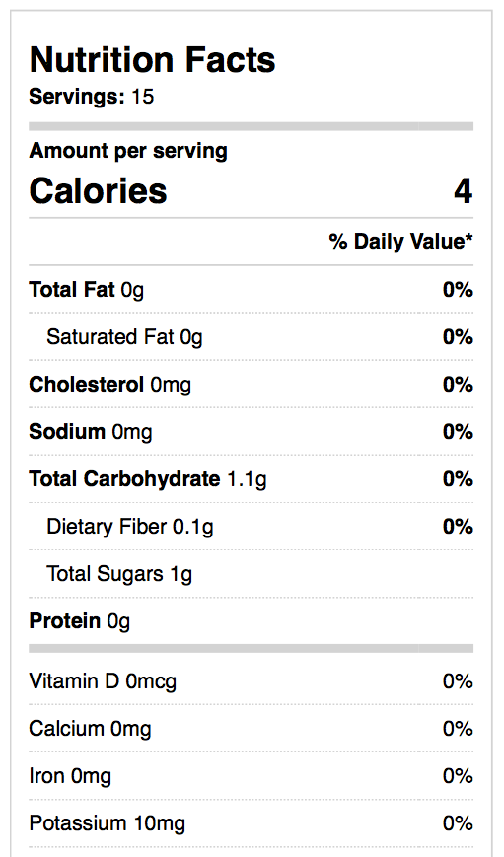
Task: Select the Servings: 15 text
Action: (92, 97)
